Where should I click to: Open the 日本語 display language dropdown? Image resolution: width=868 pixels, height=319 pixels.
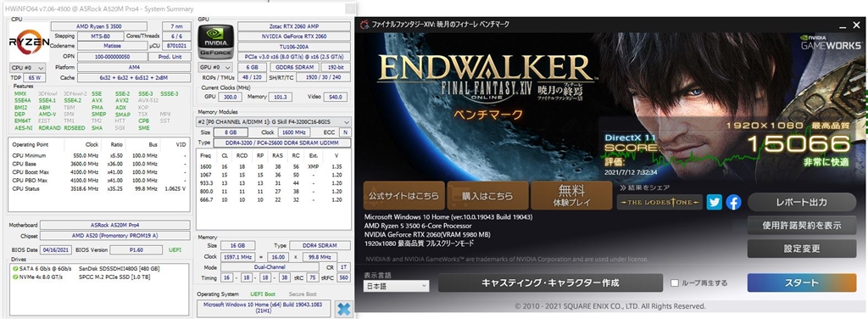[396, 286]
